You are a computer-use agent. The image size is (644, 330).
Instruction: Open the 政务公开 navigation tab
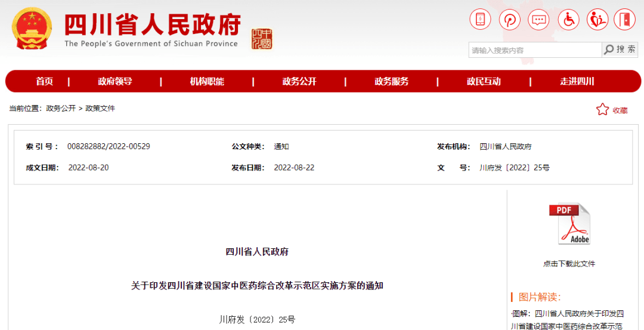click(x=299, y=82)
